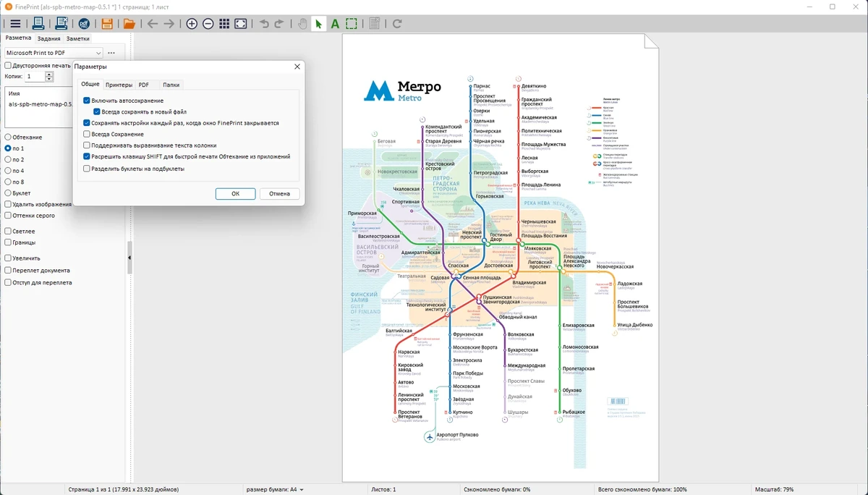Click the Копии number input field

click(35, 77)
